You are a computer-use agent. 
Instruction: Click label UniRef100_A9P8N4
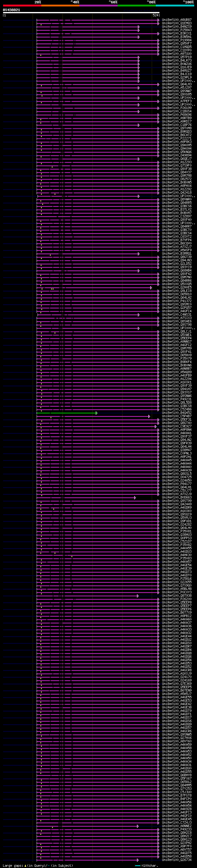click(177, 430)
